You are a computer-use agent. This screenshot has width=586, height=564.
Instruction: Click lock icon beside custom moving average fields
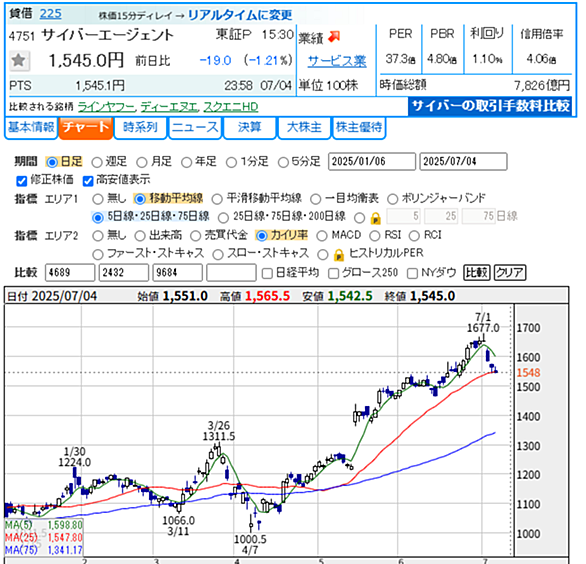click(375, 218)
